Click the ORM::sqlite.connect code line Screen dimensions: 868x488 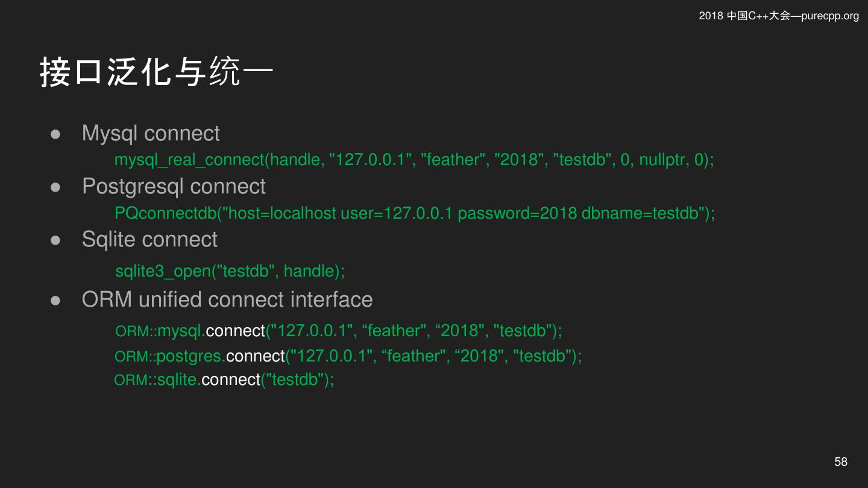click(x=224, y=380)
